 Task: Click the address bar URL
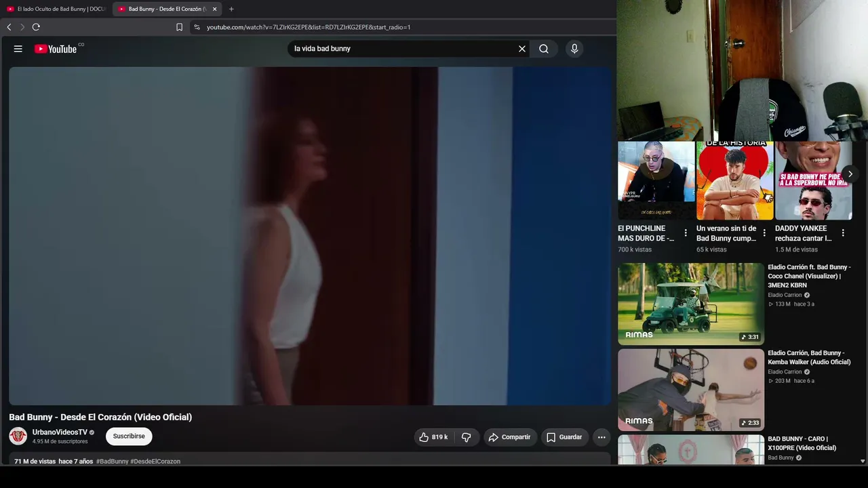[x=309, y=27]
